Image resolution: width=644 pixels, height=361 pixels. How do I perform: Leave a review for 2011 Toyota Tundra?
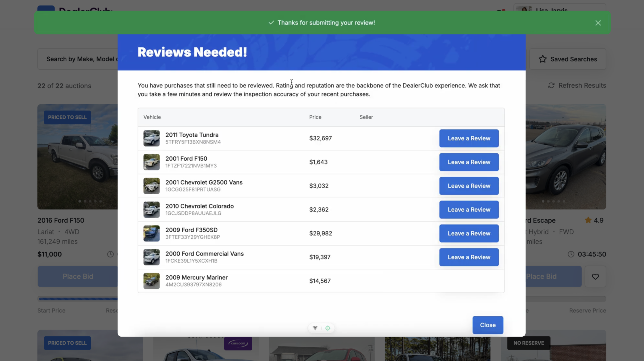pos(469,138)
